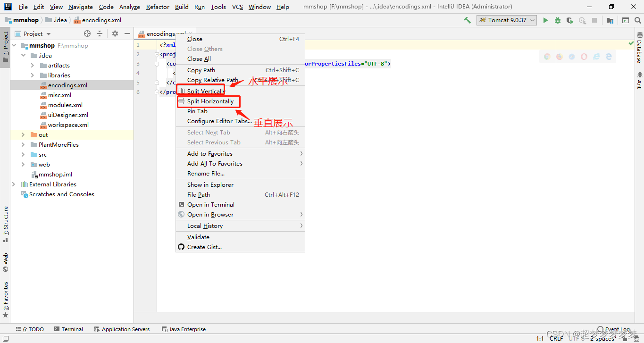644x343 pixels.
Task: Open the Project view selector dropdown
Action: coord(33,33)
